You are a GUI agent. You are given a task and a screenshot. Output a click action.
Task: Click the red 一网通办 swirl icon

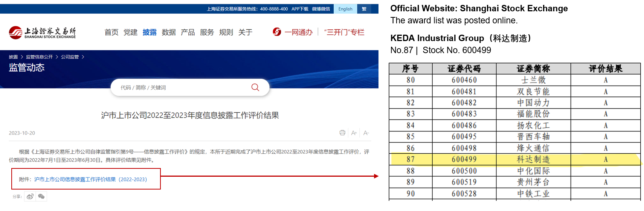coord(277,32)
